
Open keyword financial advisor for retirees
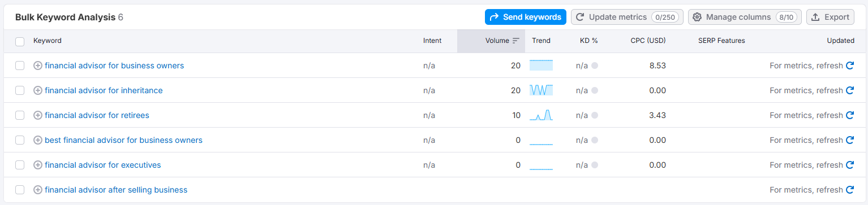click(x=97, y=115)
